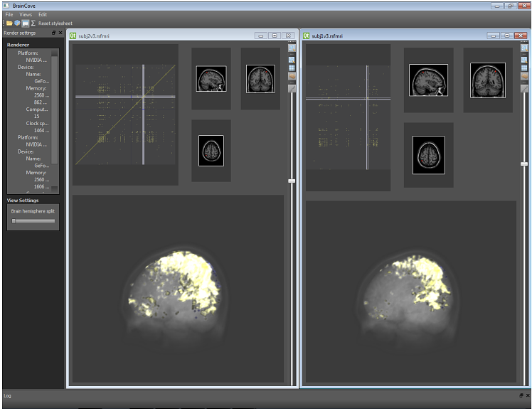Select the coronal MRI slice in subj2v3
The image size is (532, 411).
(x=260, y=79)
